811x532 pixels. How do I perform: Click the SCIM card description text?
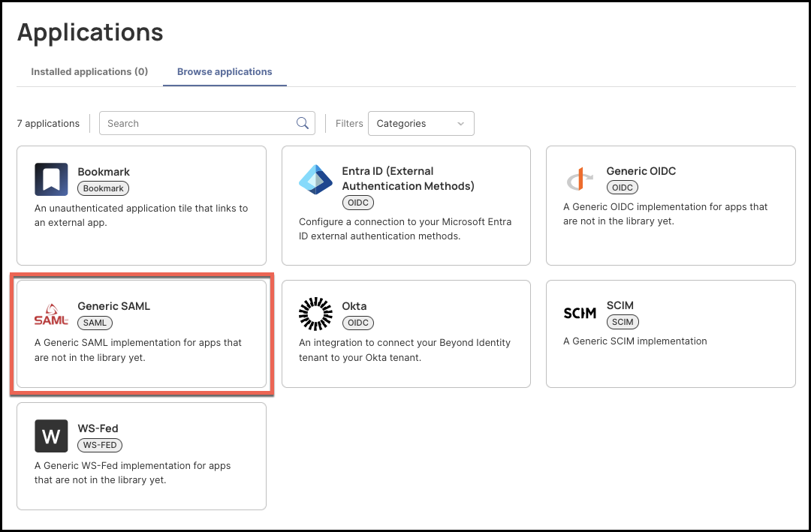point(635,341)
